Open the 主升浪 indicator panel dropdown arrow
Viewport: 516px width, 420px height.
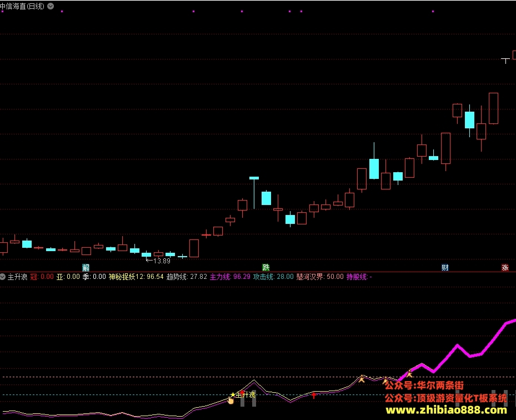point(3,277)
